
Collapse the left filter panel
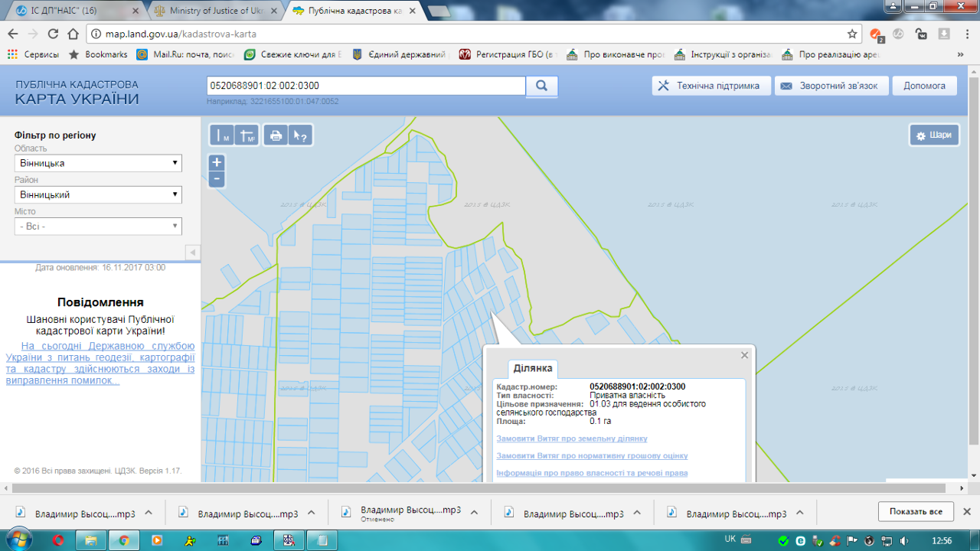point(193,253)
